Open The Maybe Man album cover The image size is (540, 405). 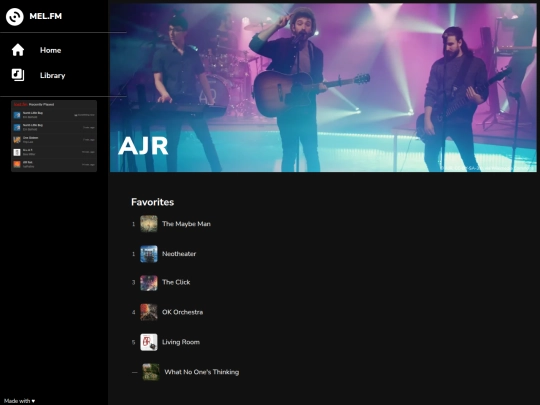(x=149, y=224)
